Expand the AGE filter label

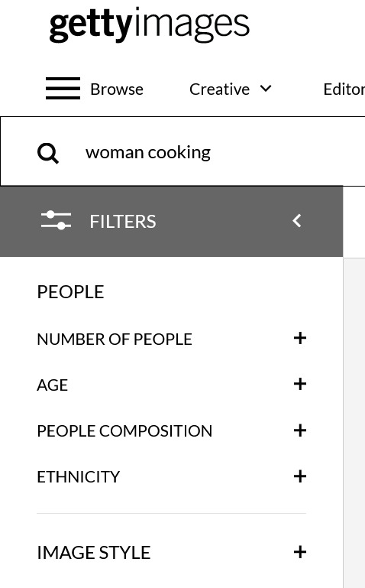[x=53, y=385]
